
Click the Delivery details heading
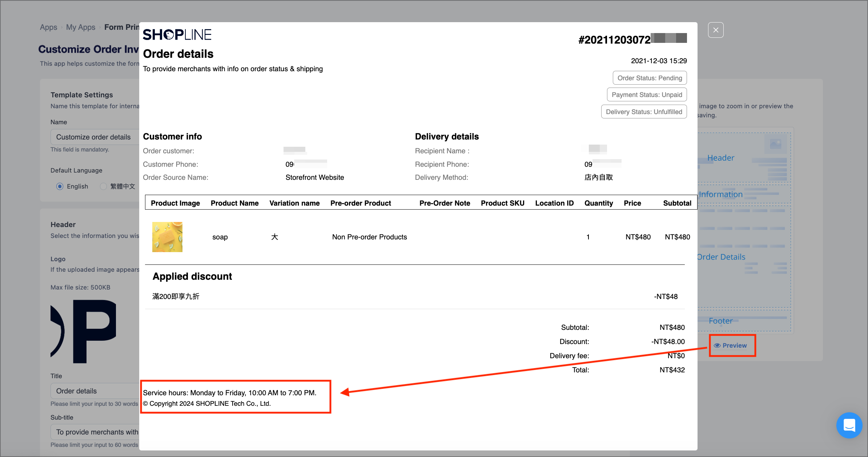click(x=447, y=137)
